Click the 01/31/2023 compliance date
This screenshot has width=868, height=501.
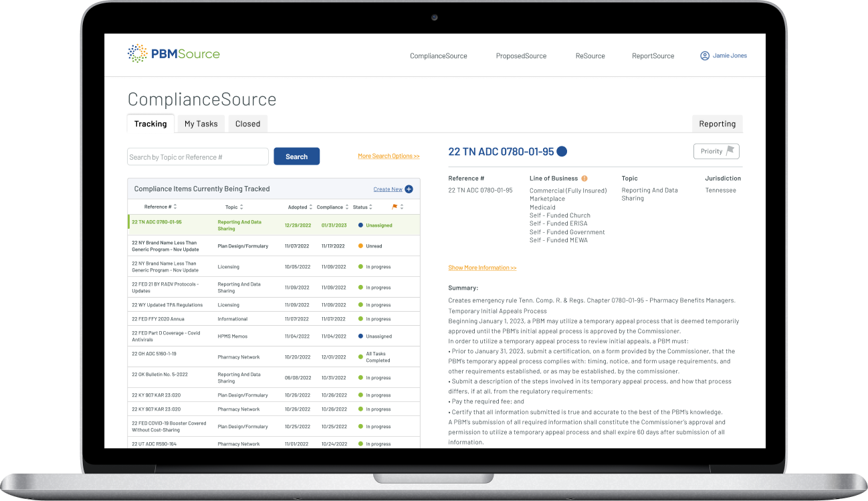point(334,225)
